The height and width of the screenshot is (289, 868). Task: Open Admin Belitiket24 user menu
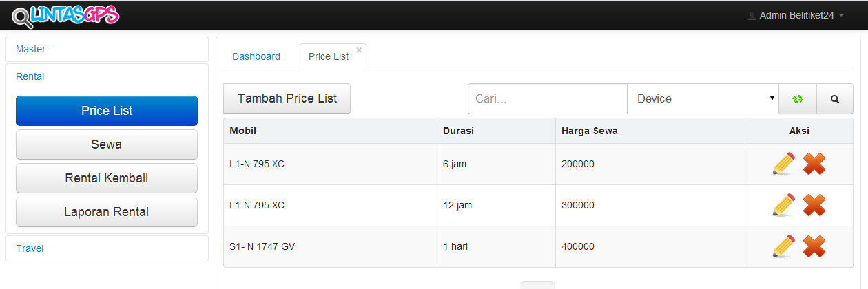pos(796,15)
